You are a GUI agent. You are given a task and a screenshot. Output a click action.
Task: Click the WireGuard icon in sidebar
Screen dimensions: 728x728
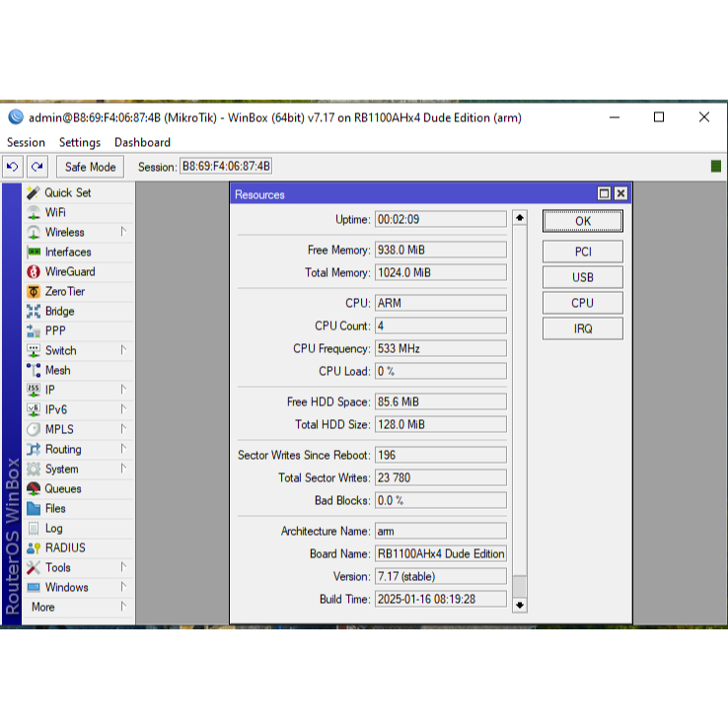click(34, 272)
